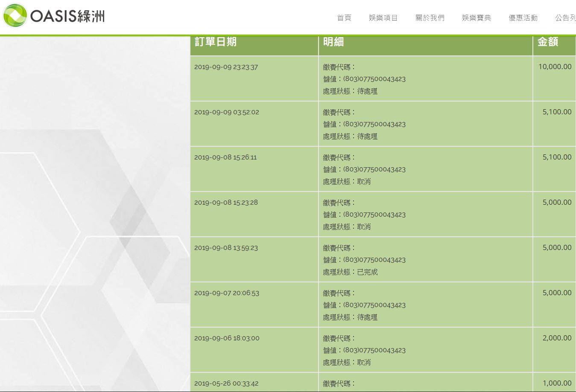Click the OASIS 綠洲 logo icon

pos(15,15)
